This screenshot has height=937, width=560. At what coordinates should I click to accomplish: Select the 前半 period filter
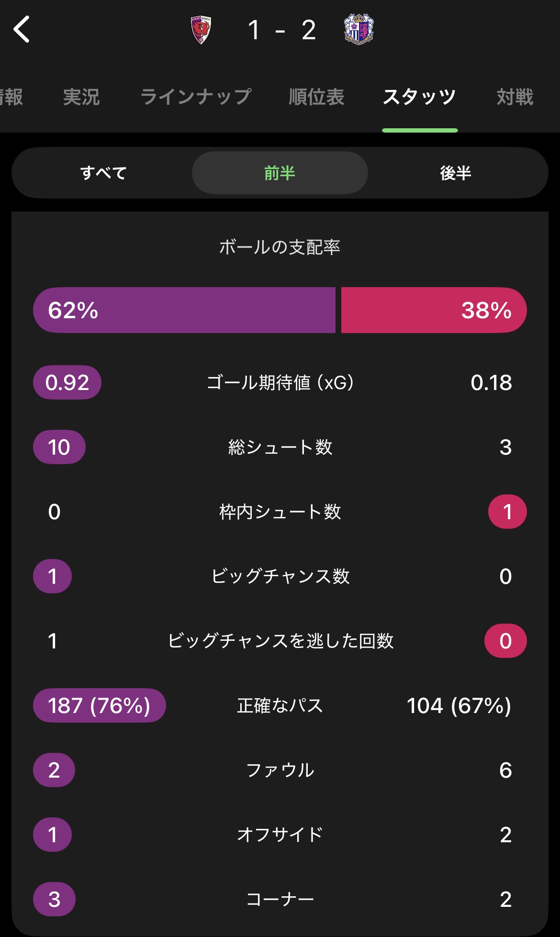pyautogui.click(x=280, y=173)
